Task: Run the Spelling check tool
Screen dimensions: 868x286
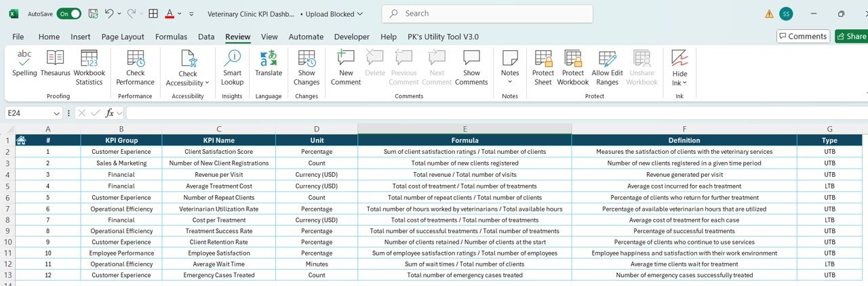Action: click(24, 66)
